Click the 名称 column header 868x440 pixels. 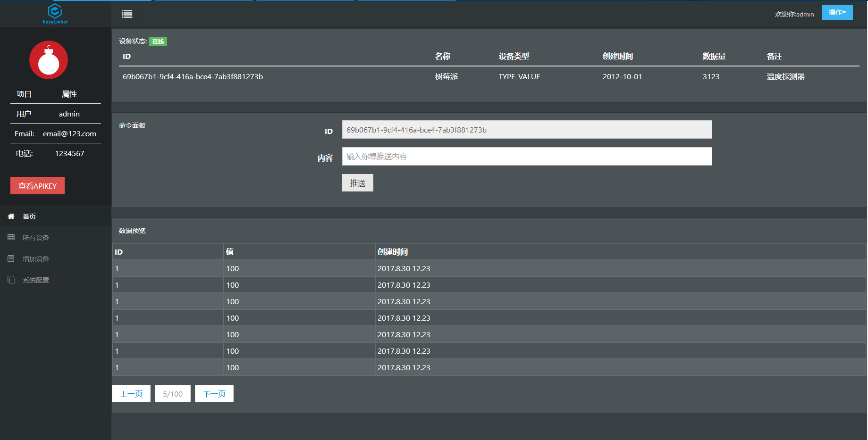pos(443,56)
